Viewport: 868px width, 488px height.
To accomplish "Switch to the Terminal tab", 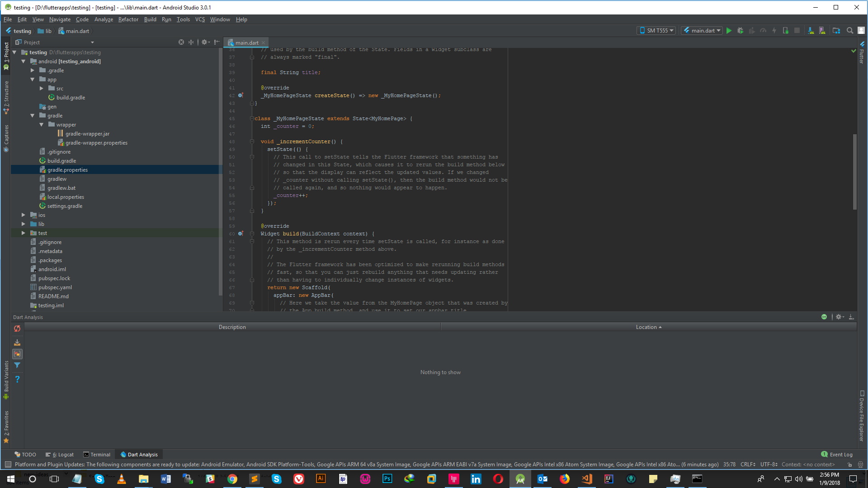I will [x=97, y=455].
